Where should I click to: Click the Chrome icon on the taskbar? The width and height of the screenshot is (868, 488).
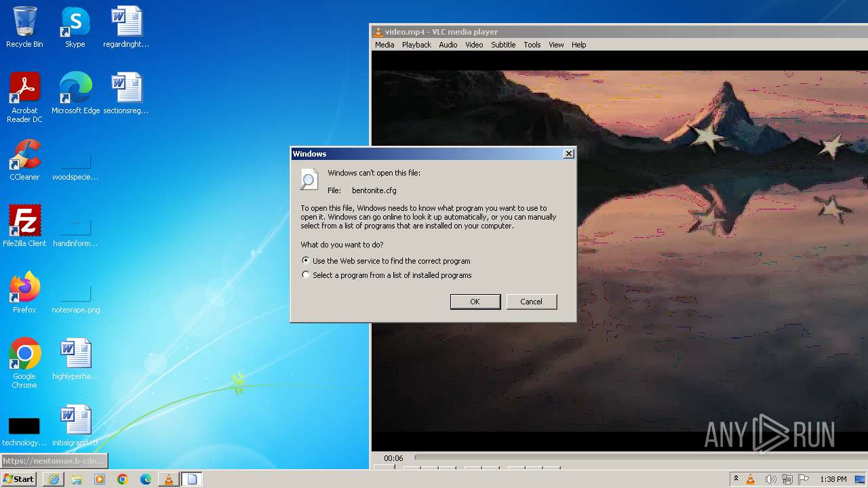123,479
